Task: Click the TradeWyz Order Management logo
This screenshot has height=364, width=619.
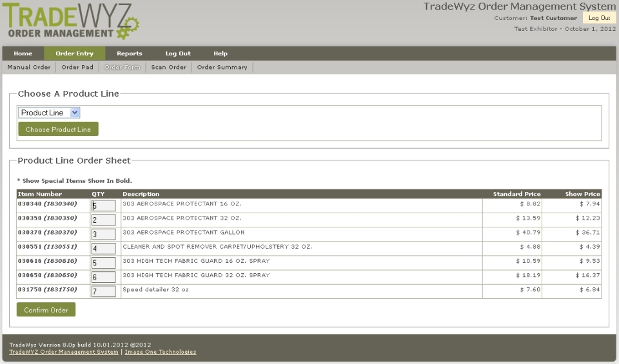Action: pyautogui.click(x=72, y=21)
